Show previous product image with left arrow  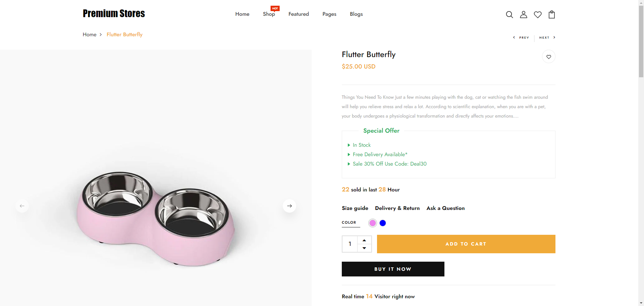coord(22,206)
